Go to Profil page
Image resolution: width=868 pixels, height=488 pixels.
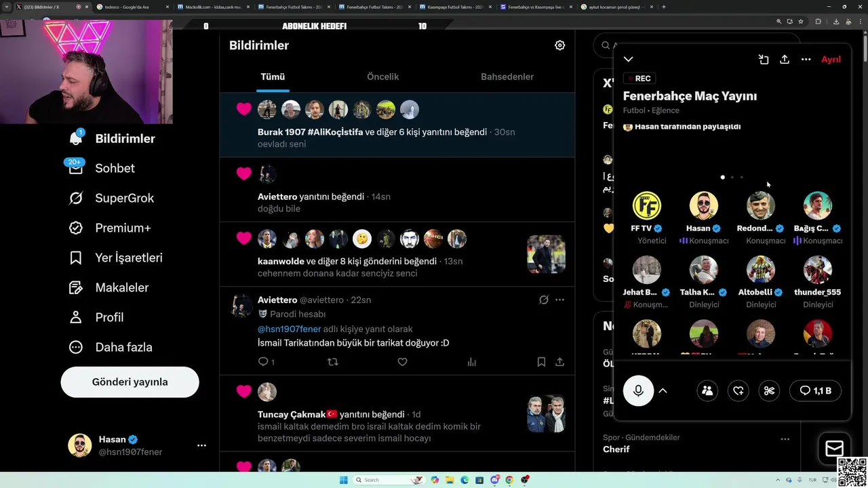[x=96, y=317]
